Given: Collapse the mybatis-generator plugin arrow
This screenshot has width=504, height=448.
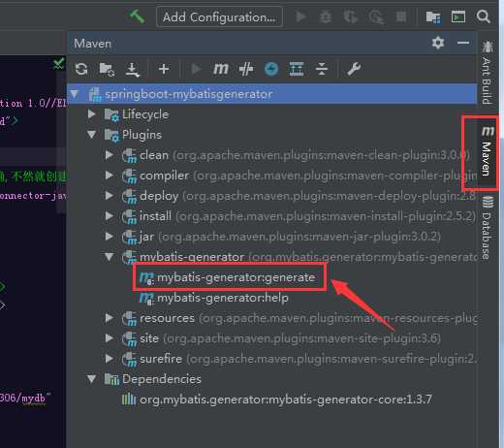Looking at the screenshot, I should pos(110,257).
